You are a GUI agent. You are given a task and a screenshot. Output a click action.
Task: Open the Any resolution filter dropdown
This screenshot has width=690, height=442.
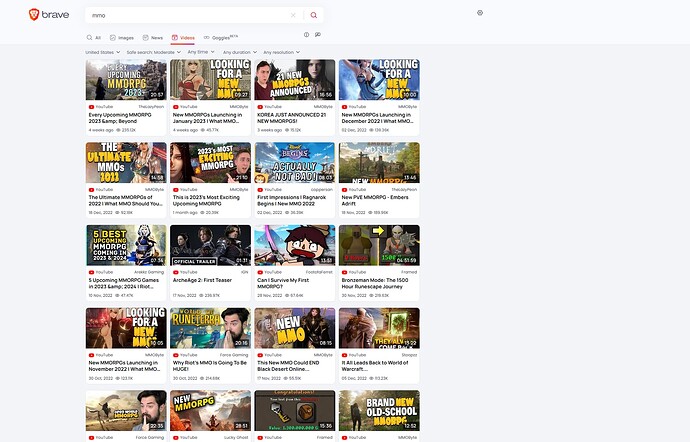tap(282, 52)
